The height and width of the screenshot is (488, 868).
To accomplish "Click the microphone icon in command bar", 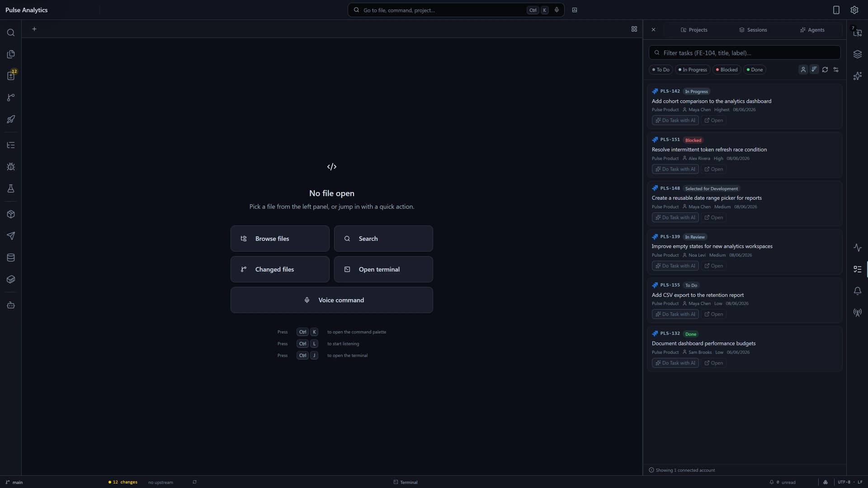I will coord(557,10).
